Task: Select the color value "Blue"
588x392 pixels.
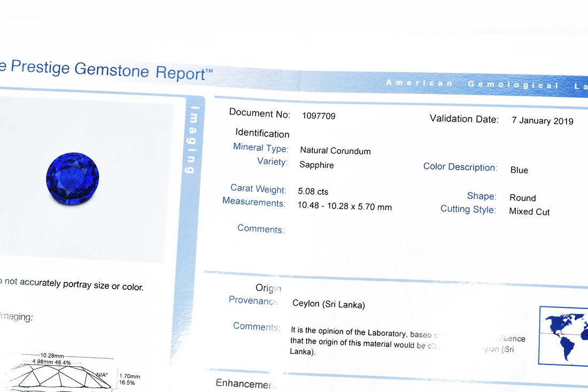Action: click(x=519, y=170)
